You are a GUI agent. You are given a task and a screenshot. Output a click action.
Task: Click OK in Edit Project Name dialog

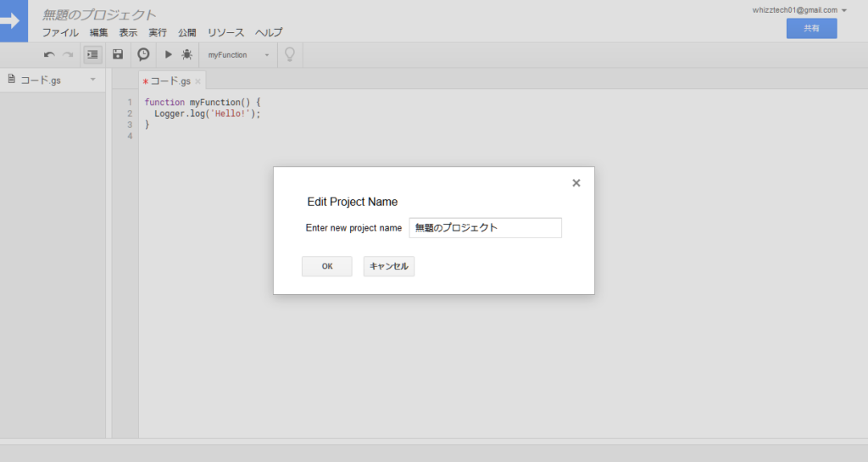(326, 266)
